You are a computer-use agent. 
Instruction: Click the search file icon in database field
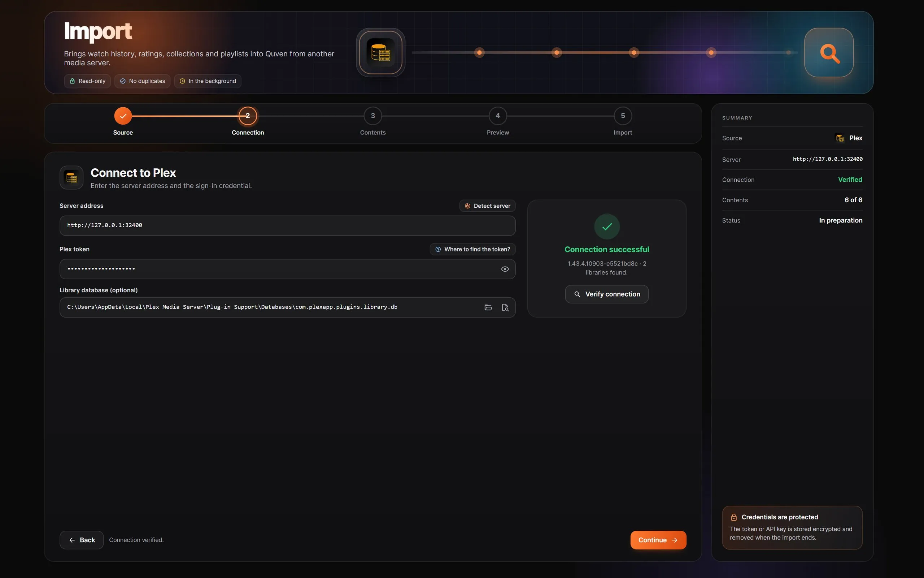click(x=505, y=307)
